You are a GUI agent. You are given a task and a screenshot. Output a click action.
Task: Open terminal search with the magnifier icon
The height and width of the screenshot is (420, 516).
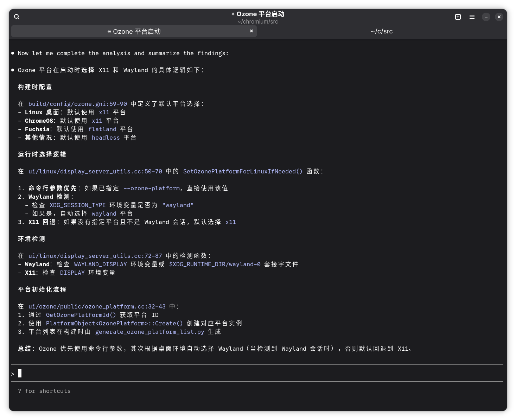(x=17, y=17)
